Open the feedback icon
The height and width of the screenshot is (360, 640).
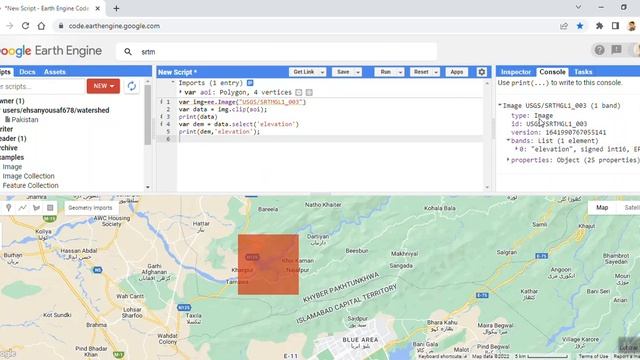pos(616,50)
